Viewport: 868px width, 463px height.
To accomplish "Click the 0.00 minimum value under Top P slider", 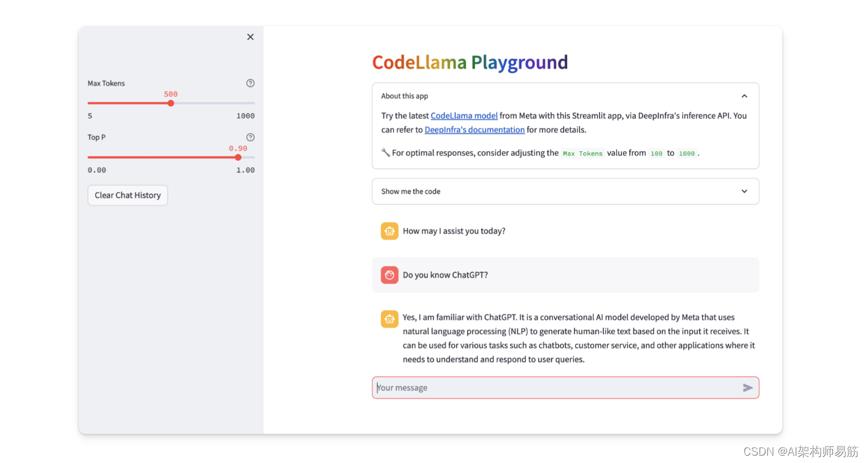I will point(97,170).
